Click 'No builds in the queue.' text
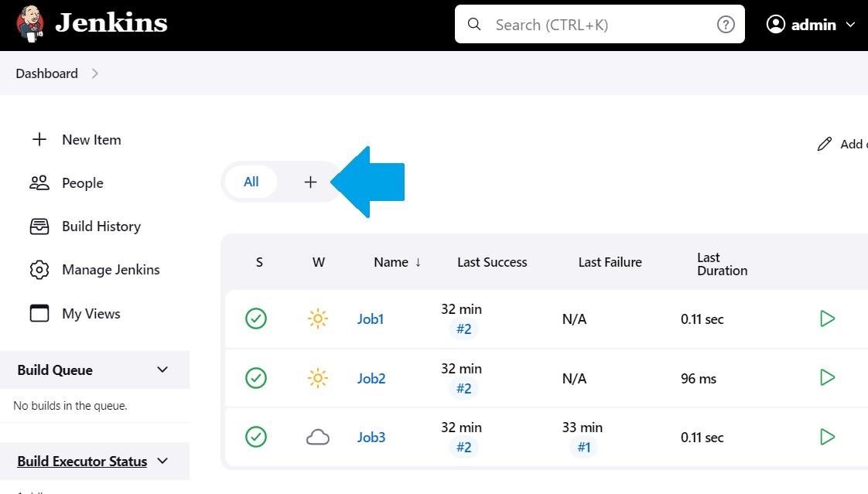Viewport: 868px width, 494px height. click(70, 406)
